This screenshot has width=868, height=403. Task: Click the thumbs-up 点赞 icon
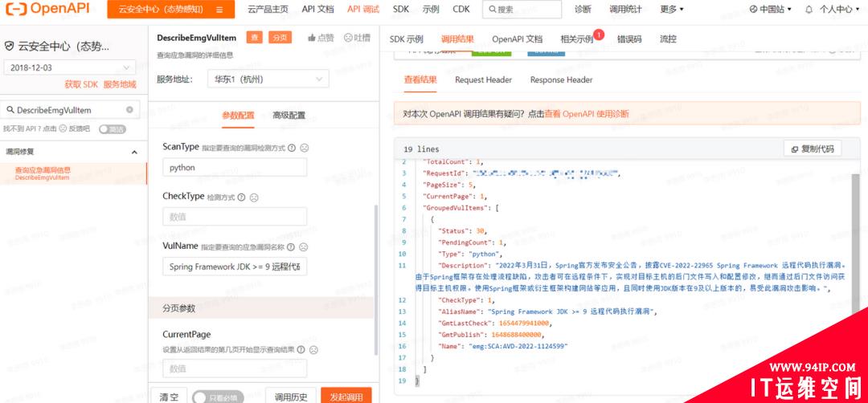(312, 38)
